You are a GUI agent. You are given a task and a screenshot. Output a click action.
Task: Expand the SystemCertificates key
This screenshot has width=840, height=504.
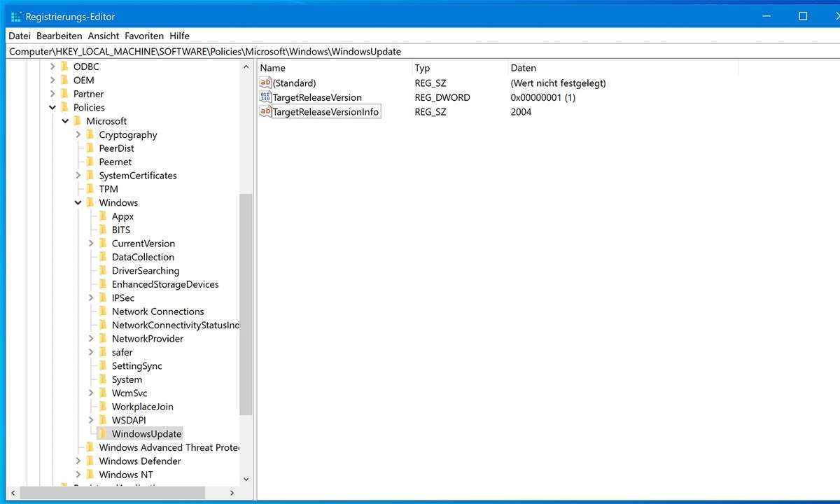pyautogui.click(x=78, y=175)
